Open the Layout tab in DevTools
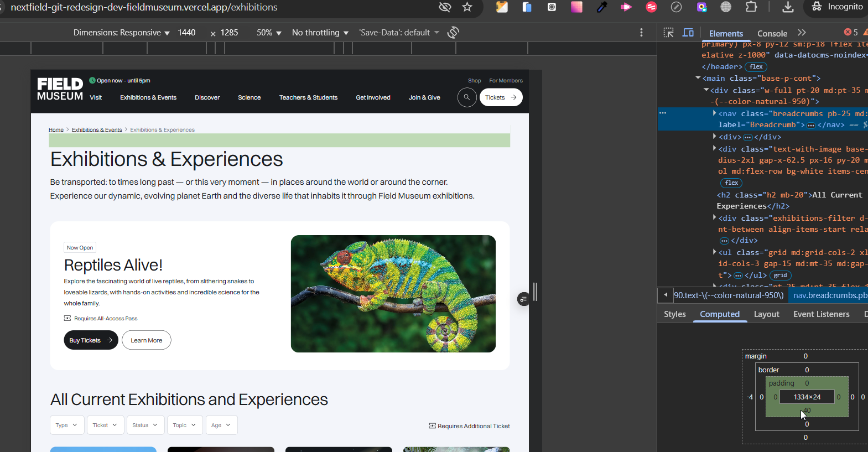 (766, 314)
